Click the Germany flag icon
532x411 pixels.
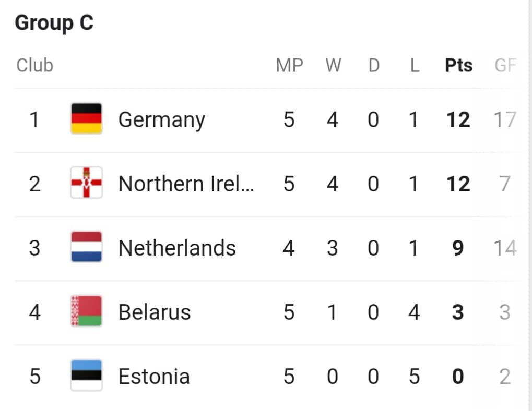pyautogui.click(x=86, y=118)
